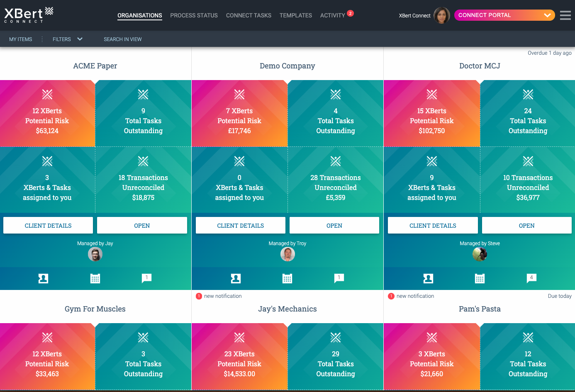Open the Connect Tasks tab
The width and height of the screenshot is (575, 392).
click(249, 15)
